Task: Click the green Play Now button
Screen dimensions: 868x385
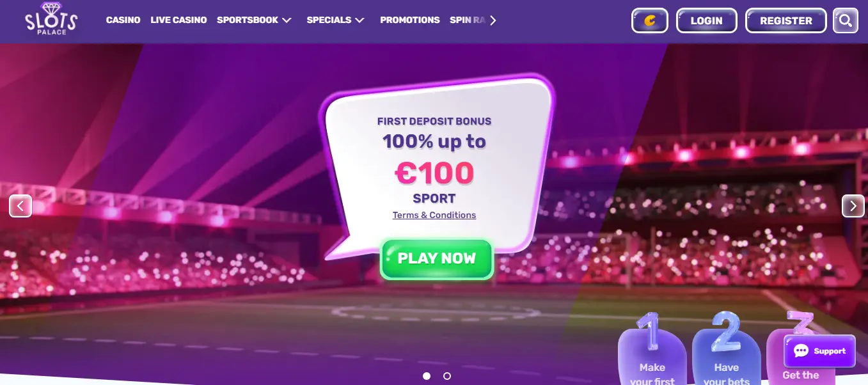Action: tap(437, 259)
